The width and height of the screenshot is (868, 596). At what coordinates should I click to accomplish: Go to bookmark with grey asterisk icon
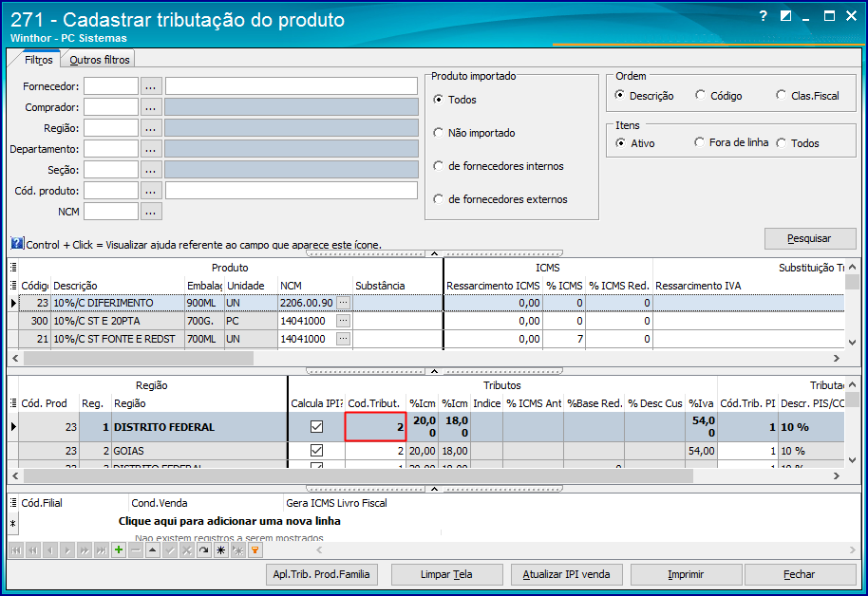(238, 550)
